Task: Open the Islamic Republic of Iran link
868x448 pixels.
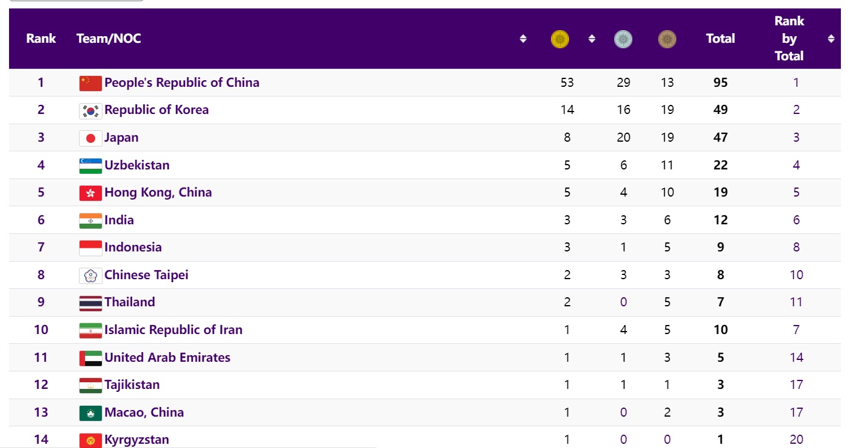Action: [x=173, y=330]
